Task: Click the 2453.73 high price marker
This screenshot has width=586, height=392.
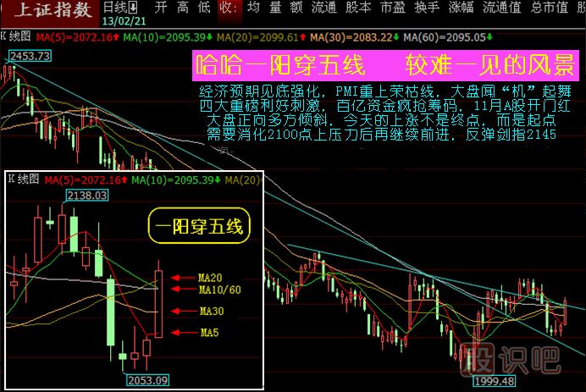Action: point(28,55)
